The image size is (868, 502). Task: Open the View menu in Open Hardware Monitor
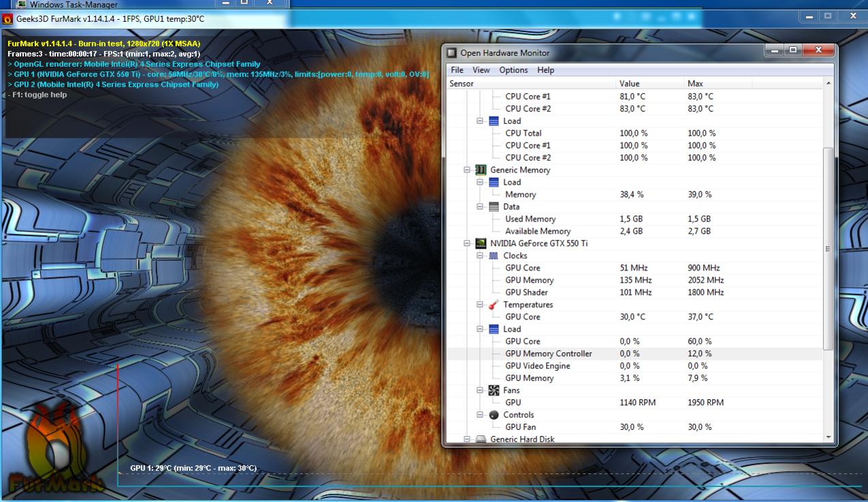tap(481, 70)
